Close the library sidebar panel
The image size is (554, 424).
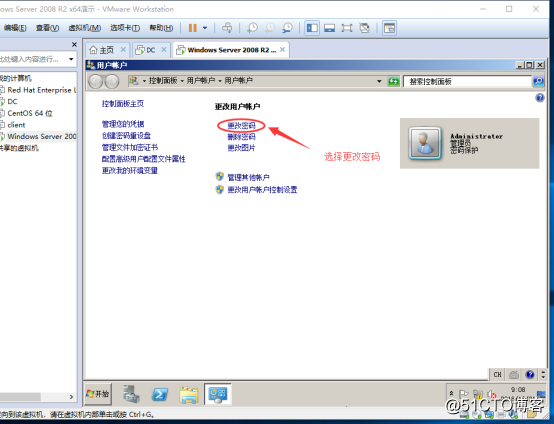coord(74,45)
